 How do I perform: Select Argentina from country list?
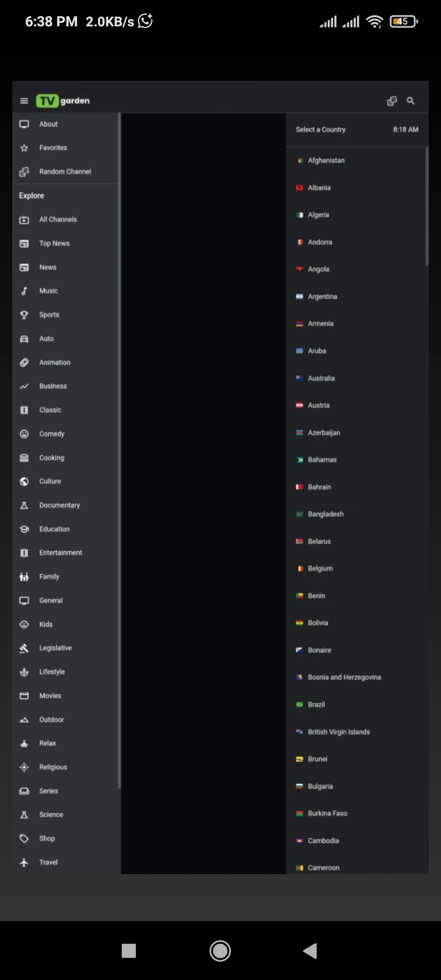(355, 296)
